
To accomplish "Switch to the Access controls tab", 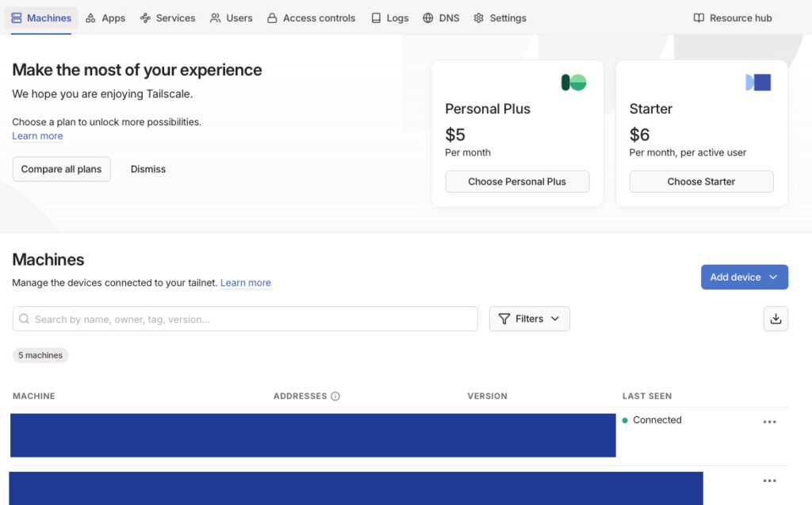I will 311,18.
